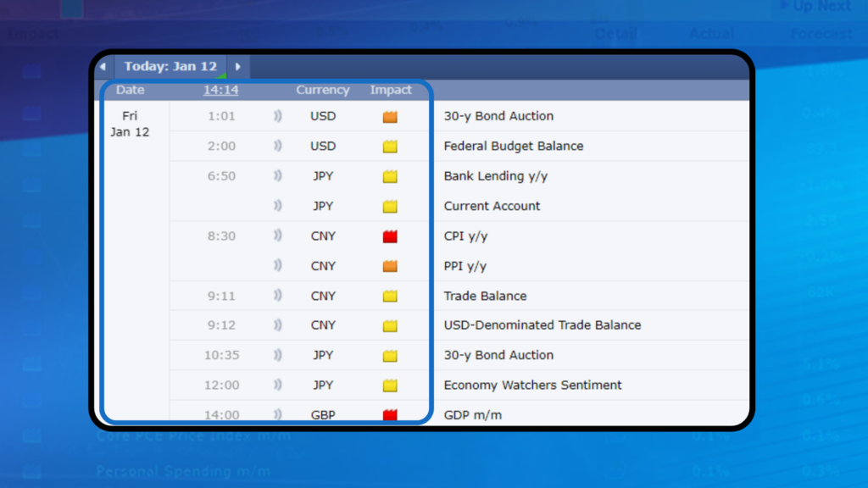The height and width of the screenshot is (488, 868).
Task: Click the Impact column header
Action: pyautogui.click(x=391, y=90)
